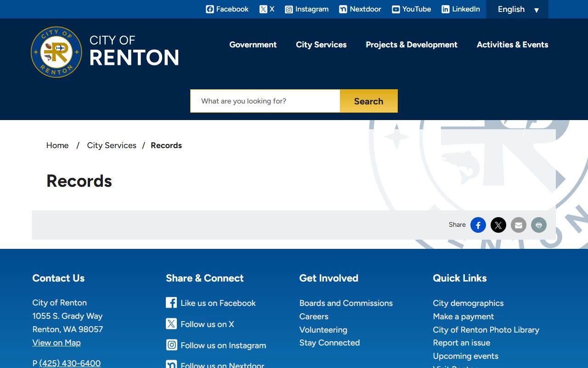
Task: Open City demographics link
Action: 468,303
